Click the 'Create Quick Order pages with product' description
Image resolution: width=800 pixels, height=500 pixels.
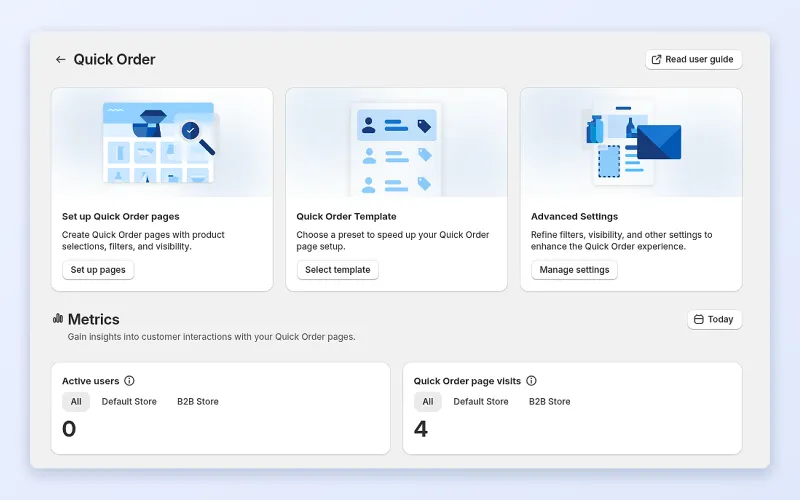pos(143,240)
